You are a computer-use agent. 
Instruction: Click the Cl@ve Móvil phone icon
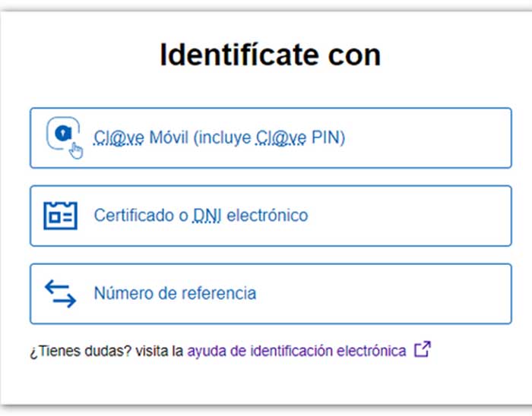coord(64,137)
